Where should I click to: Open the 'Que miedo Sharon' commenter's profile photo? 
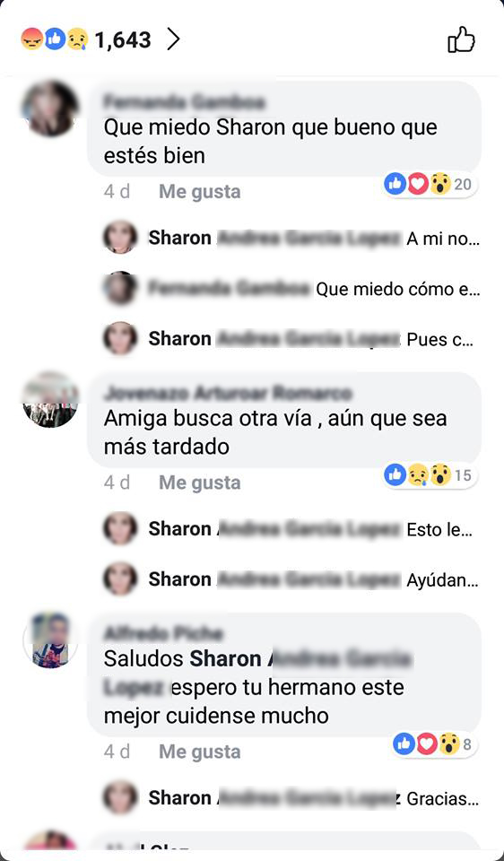(x=50, y=109)
